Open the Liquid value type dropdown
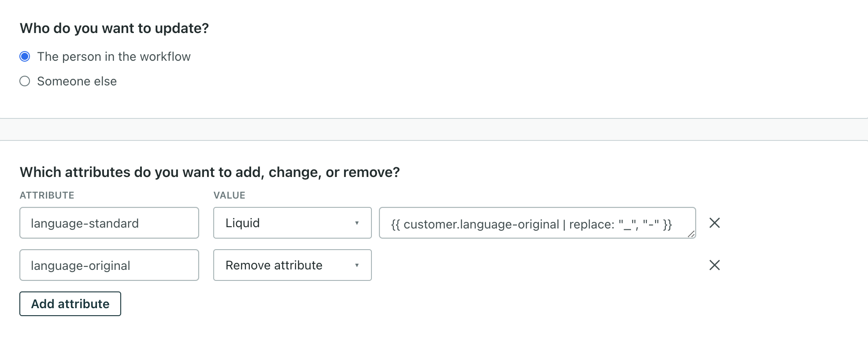The height and width of the screenshot is (339, 868). [292, 223]
